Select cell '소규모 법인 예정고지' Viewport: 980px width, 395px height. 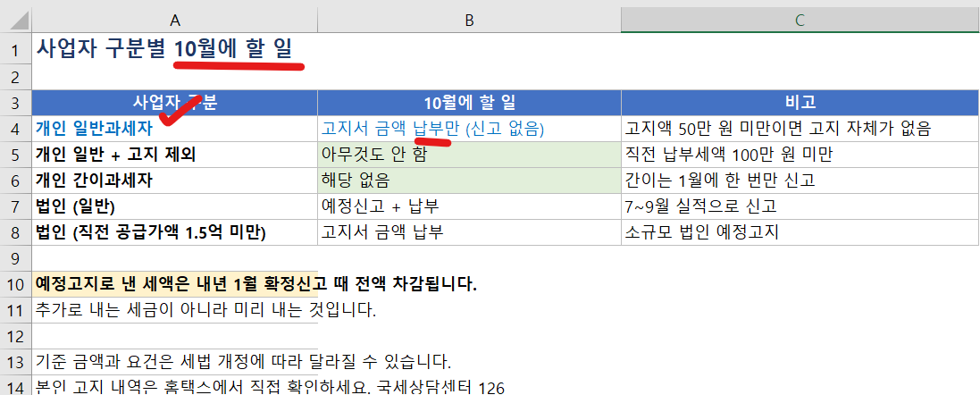800,232
